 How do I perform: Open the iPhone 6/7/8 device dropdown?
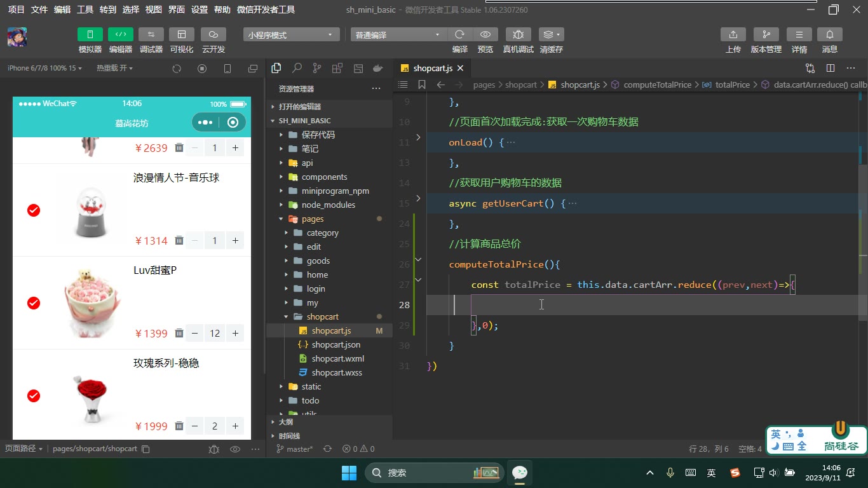44,68
